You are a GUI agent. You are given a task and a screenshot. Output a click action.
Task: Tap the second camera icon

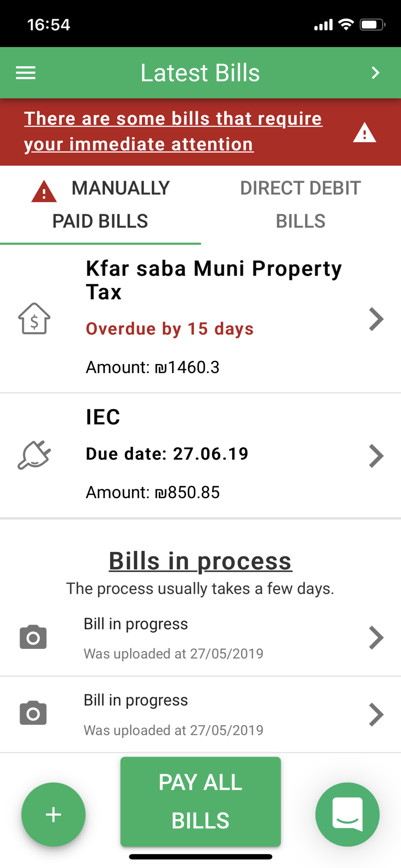click(x=33, y=713)
